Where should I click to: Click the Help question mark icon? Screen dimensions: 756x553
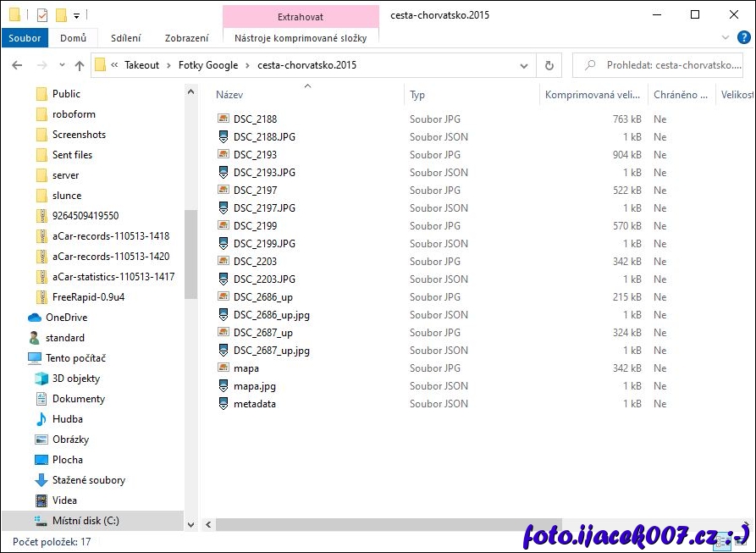[743, 38]
